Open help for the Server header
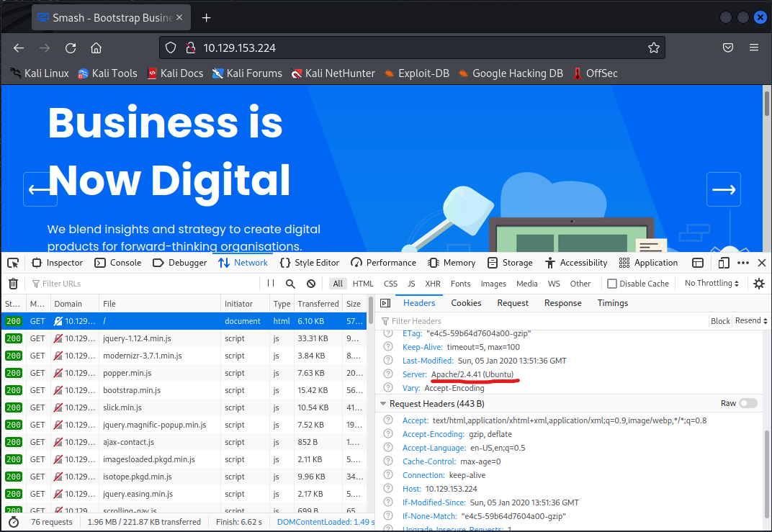772x532 pixels. point(388,374)
